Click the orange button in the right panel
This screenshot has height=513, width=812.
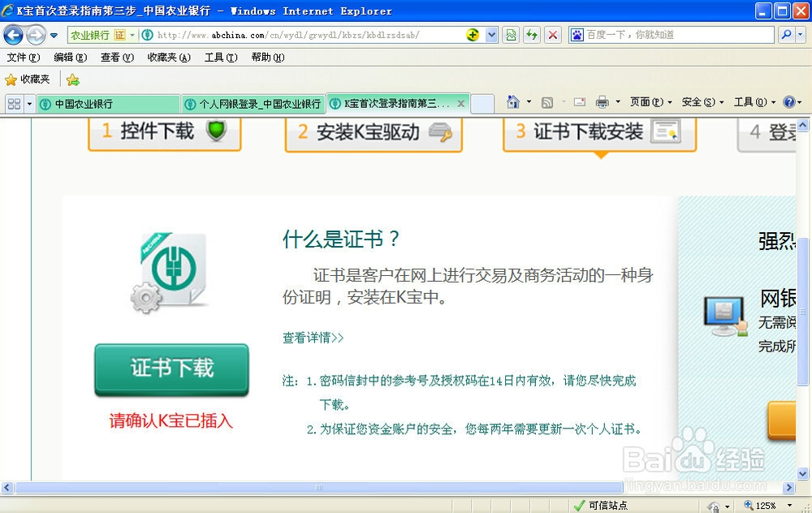click(781, 420)
